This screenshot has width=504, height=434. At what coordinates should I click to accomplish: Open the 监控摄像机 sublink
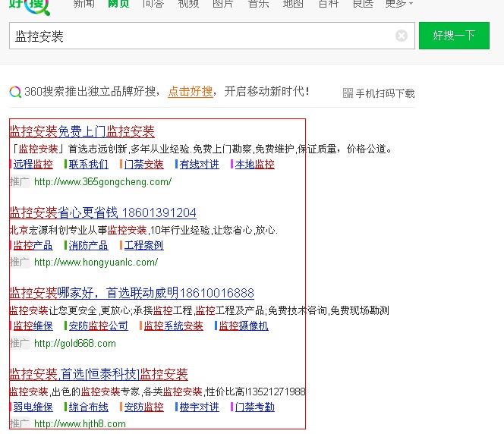(244, 326)
